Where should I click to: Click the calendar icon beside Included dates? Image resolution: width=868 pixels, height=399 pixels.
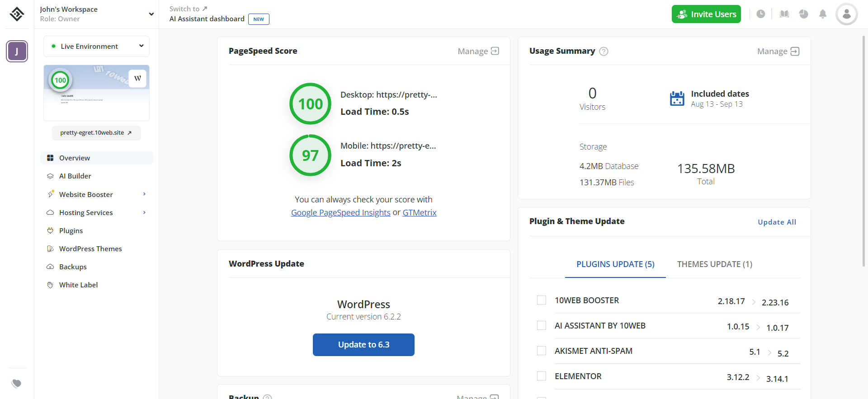[677, 99]
